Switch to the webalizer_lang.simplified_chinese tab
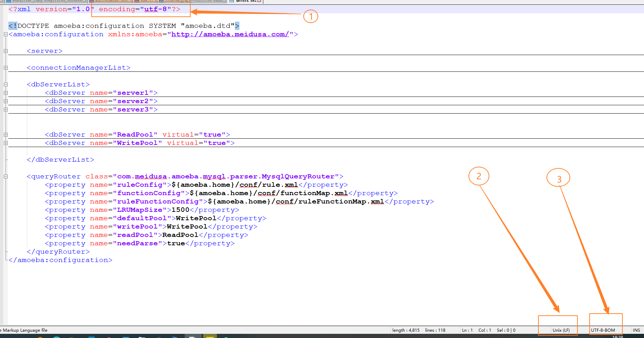Image resolution: width=644 pixels, height=338 pixels. tap(52, 1)
